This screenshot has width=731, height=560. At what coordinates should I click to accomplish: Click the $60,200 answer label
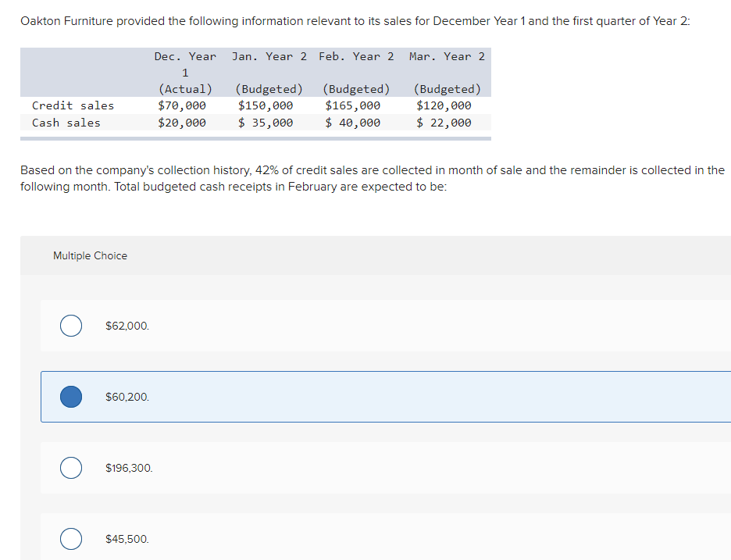127,397
